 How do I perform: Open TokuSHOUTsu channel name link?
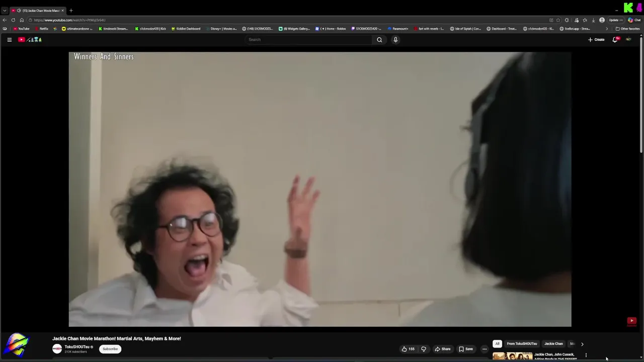click(x=77, y=347)
